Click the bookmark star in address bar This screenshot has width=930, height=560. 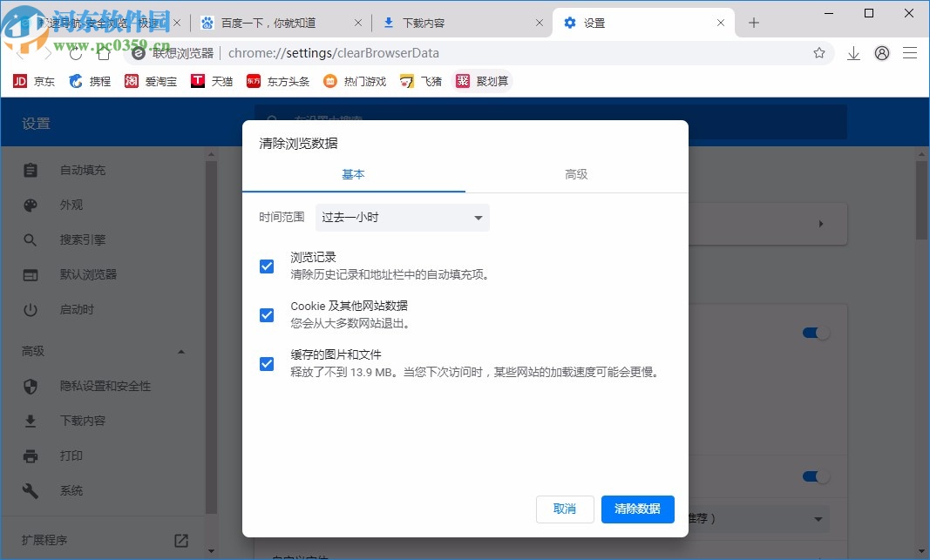[819, 53]
